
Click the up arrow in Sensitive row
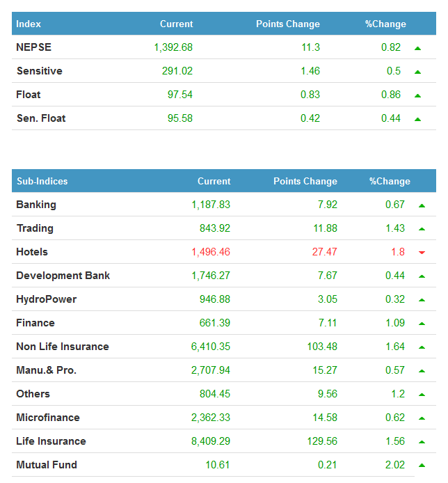click(417, 72)
